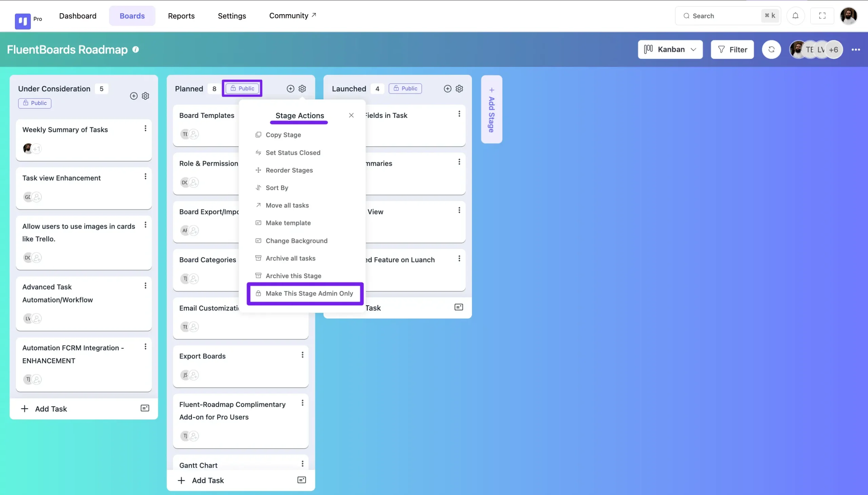Click Make This Stage Admin Only

[x=304, y=294]
